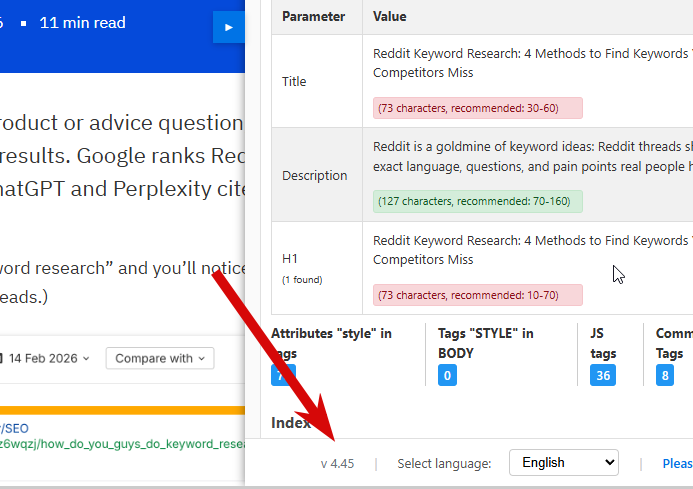Viewport: 693px width, 489px height.
Task: Click the v 4.45 version label
Action: click(337, 463)
